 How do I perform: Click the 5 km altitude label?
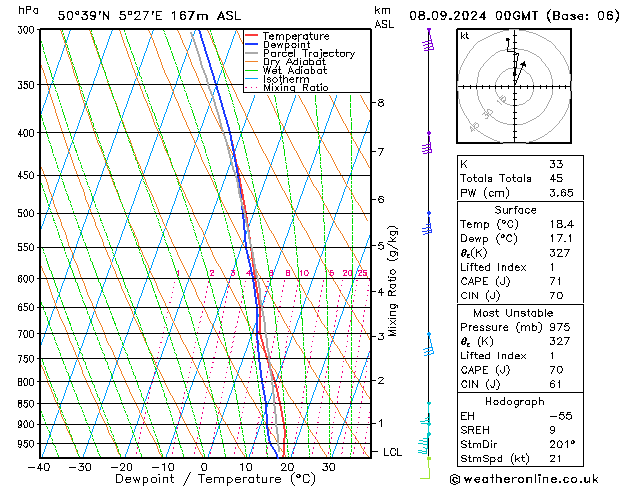381,245
